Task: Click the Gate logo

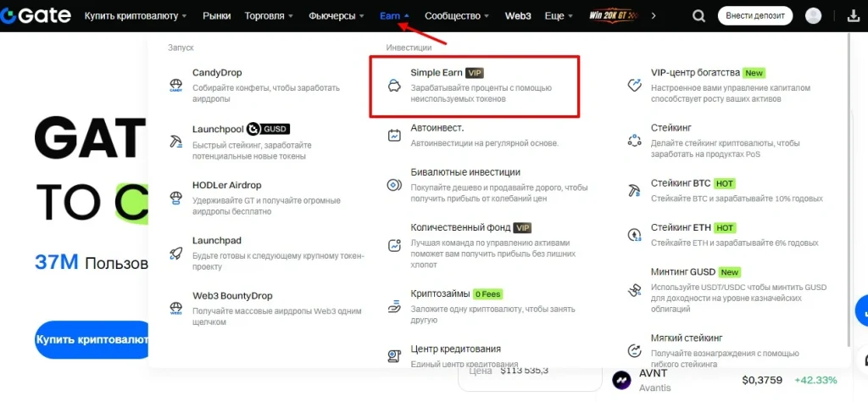Action: point(36,15)
